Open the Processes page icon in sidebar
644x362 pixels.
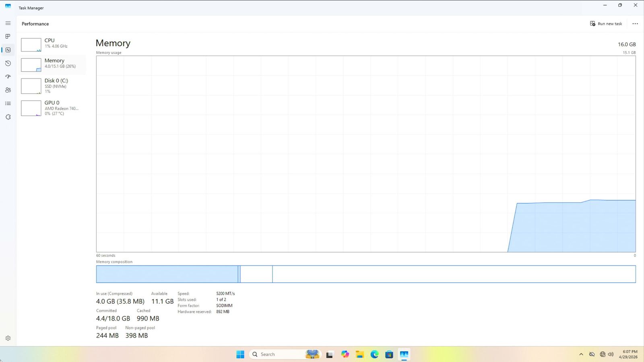(x=8, y=36)
